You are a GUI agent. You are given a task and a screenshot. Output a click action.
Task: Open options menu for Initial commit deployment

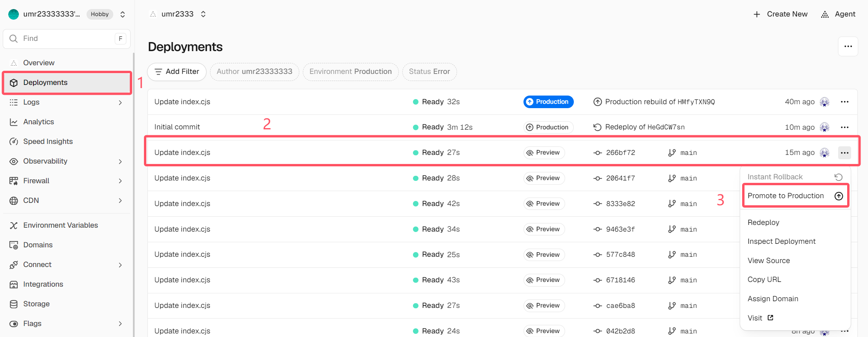tap(844, 127)
